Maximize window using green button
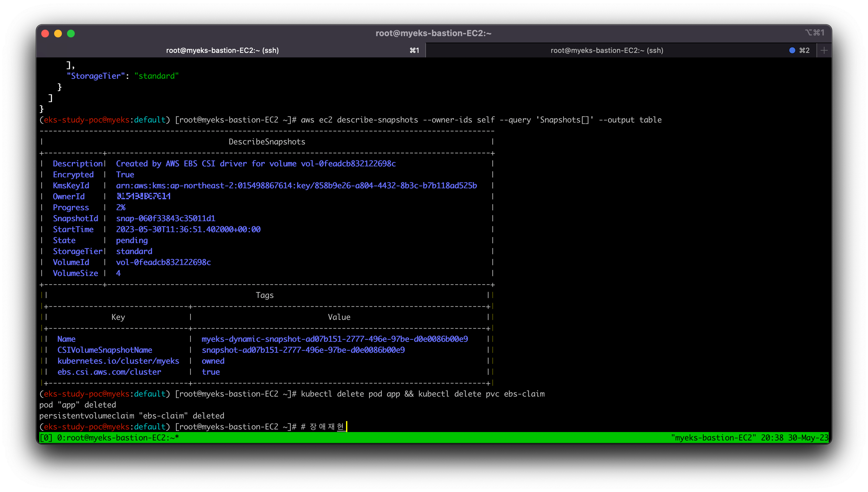 click(71, 34)
